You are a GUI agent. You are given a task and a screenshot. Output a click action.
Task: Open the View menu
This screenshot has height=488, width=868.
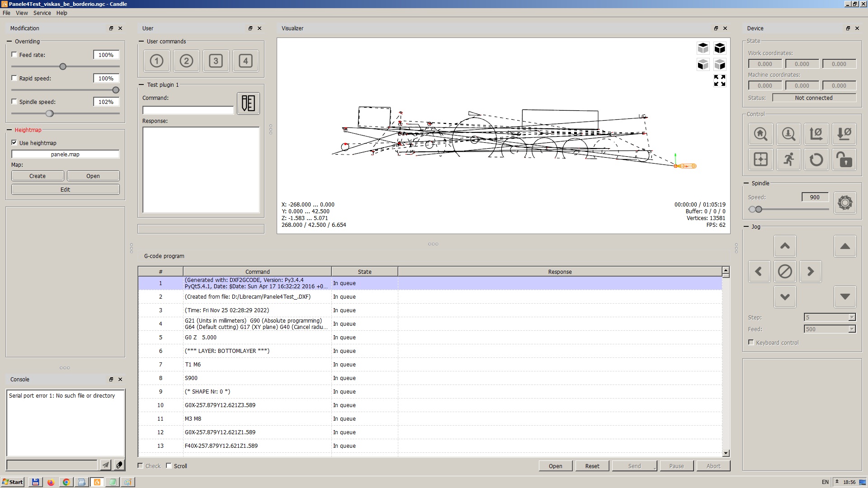(x=22, y=13)
